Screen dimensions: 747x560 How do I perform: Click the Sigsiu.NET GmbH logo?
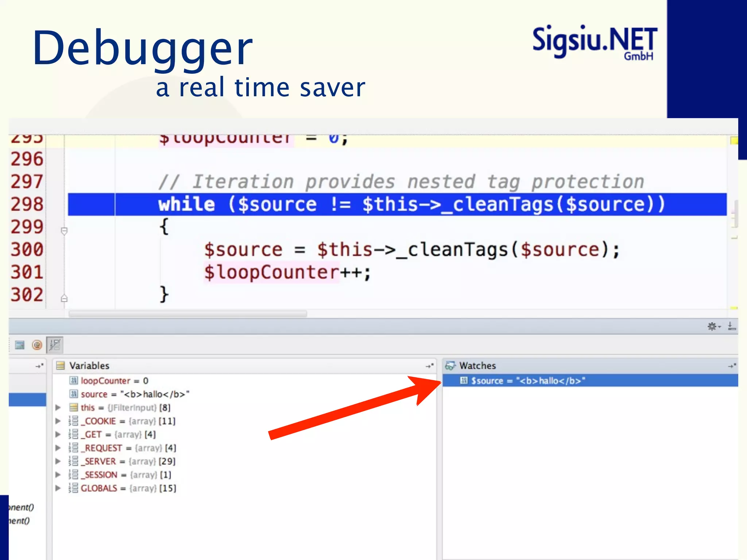pos(595,42)
